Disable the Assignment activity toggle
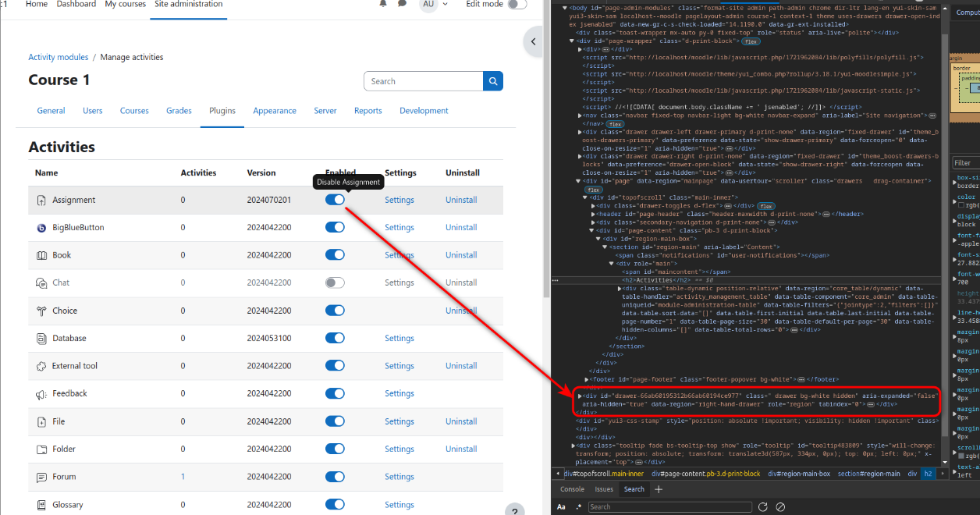This screenshot has height=515, width=980. 335,200
